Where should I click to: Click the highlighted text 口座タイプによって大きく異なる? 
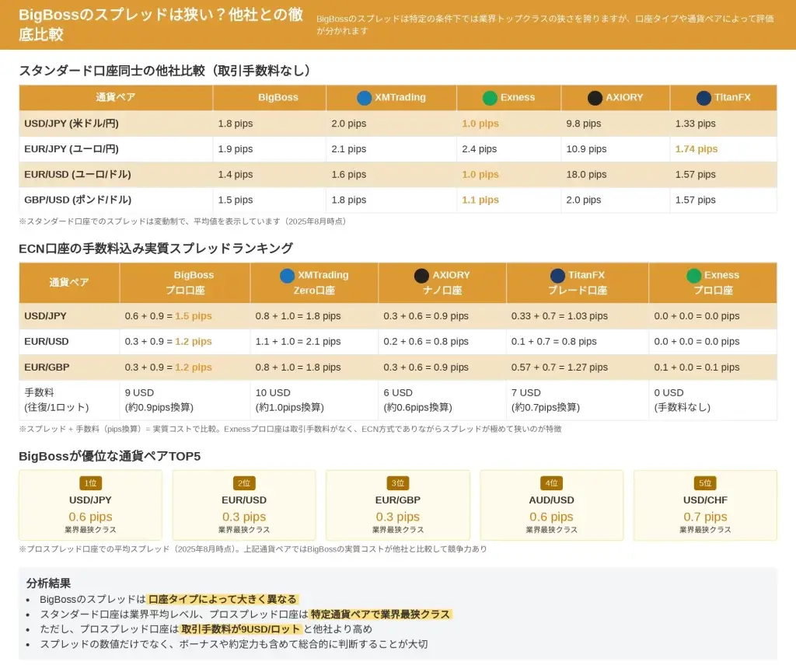223,599
